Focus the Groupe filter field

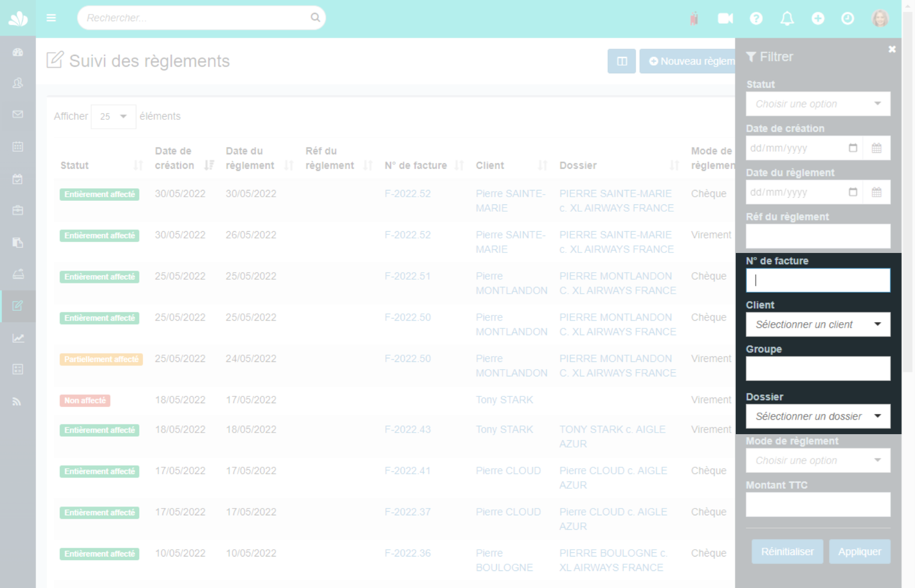coord(818,369)
